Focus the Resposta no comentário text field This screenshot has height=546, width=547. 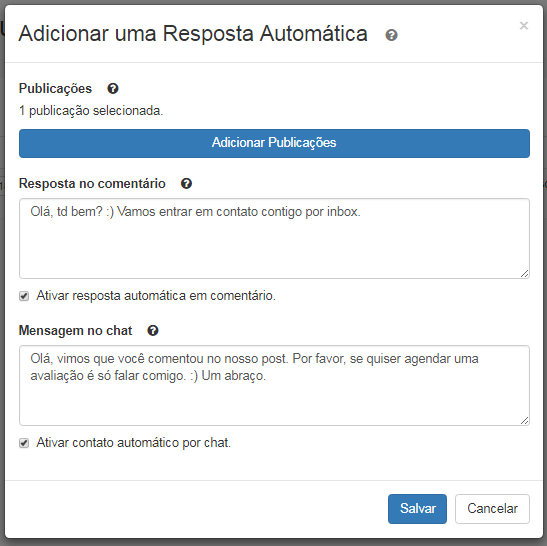coord(274,239)
